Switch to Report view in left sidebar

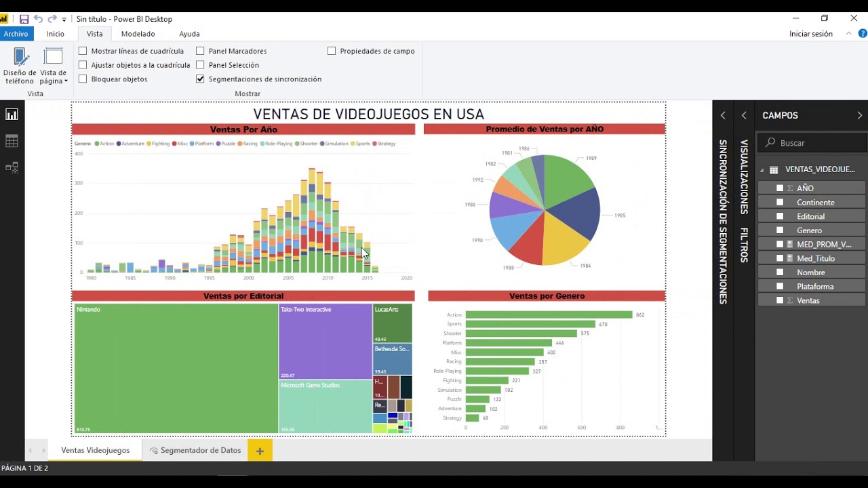[12, 115]
